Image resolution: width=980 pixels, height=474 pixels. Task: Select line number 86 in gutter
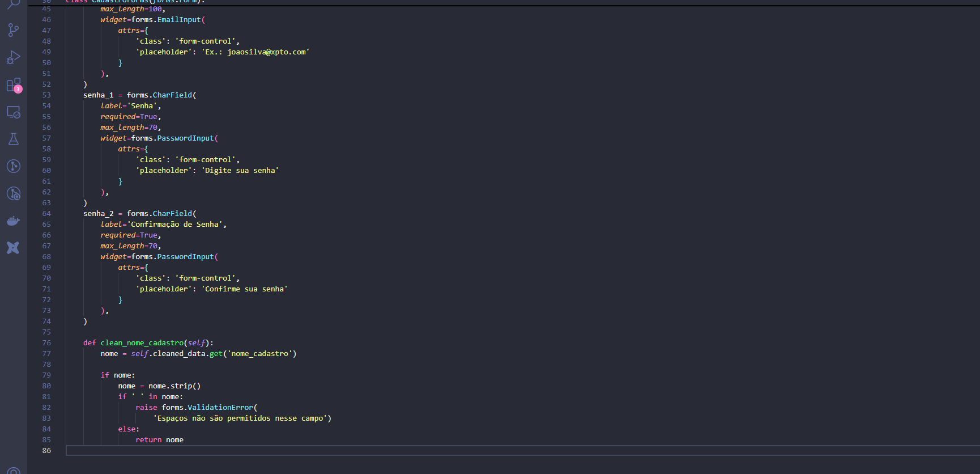[46, 451]
